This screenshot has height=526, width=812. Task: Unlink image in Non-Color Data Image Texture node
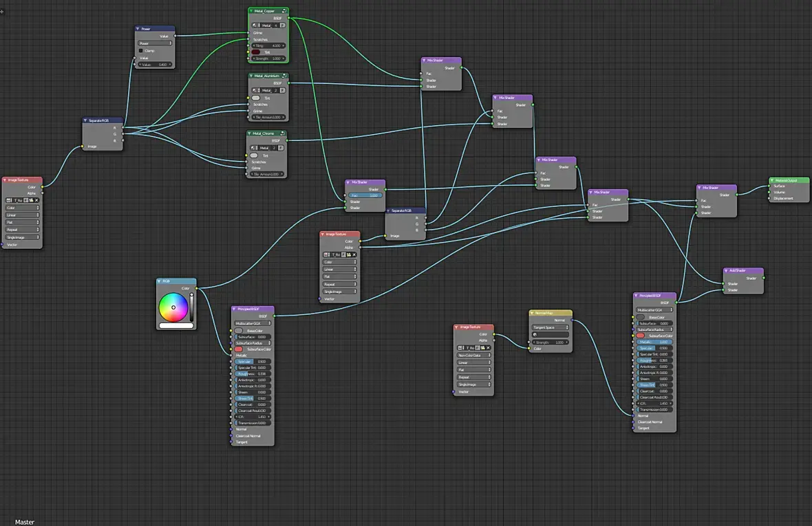[x=488, y=348]
